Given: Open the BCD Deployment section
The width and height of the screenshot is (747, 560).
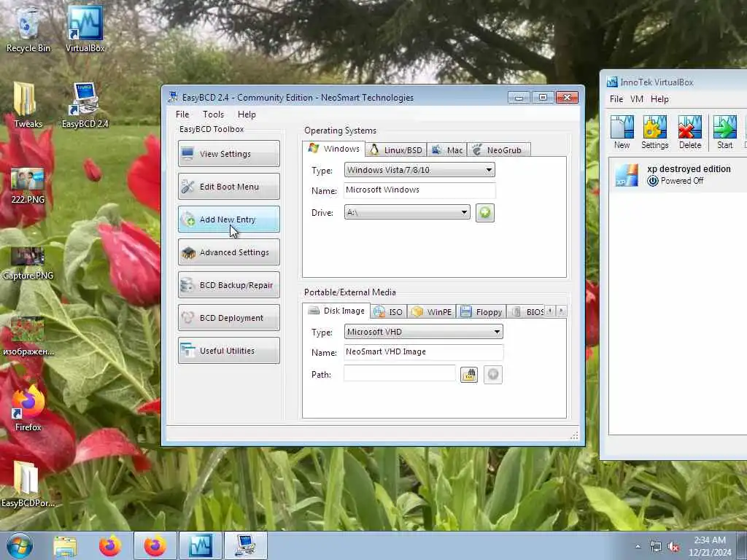Looking at the screenshot, I should [x=228, y=318].
